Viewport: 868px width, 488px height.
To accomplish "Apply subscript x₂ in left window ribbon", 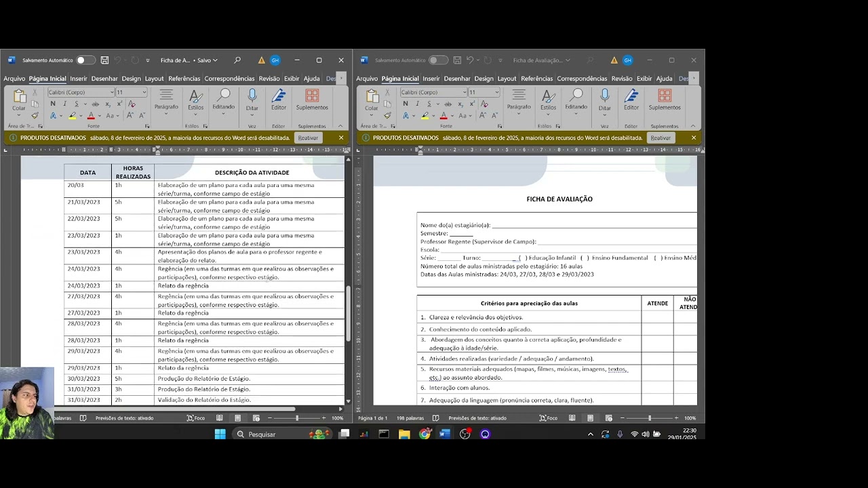I will point(108,104).
